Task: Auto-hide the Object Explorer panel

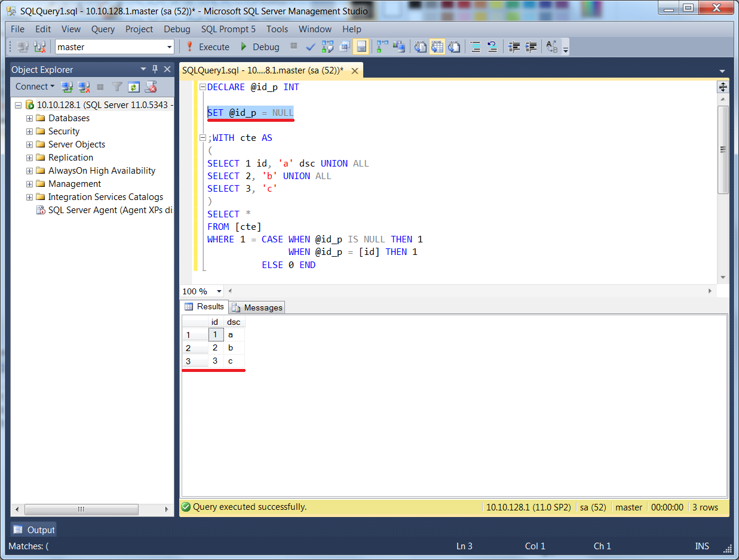Action: coord(154,69)
